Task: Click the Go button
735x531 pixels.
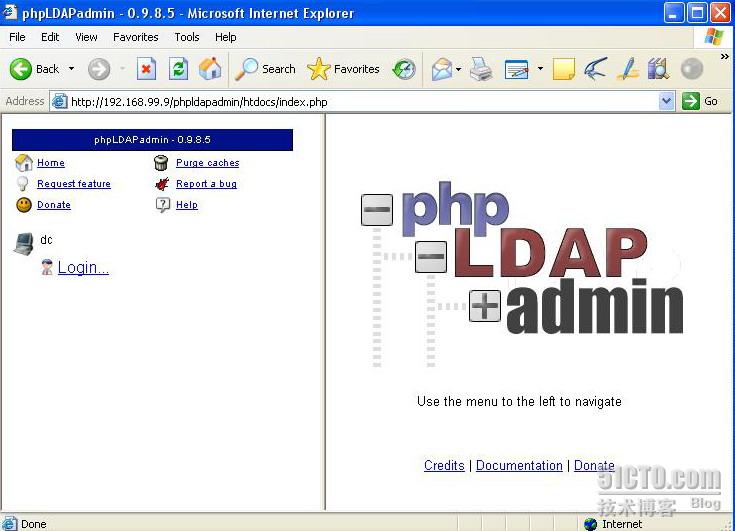Action: pyautogui.click(x=700, y=101)
